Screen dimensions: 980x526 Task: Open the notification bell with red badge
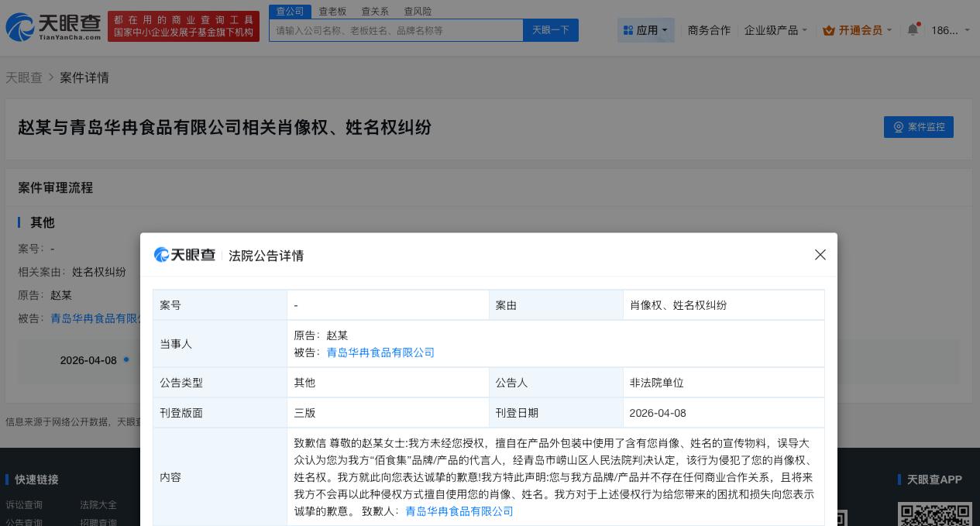[912, 29]
